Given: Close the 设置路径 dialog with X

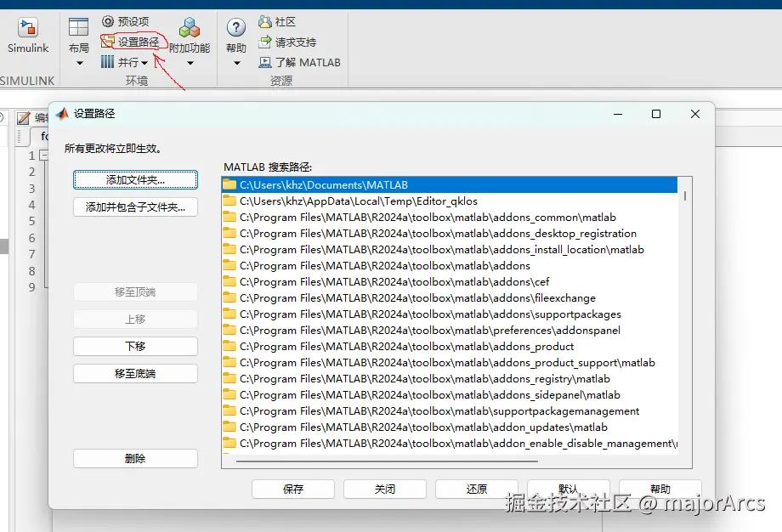Looking at the screenshot, I should pyautogui.click(x=695, y=114).
